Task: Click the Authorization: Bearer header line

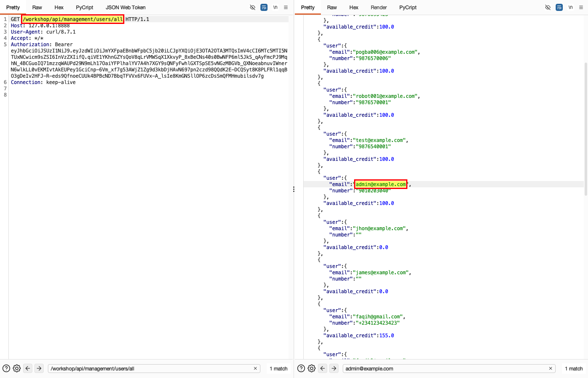Action: (42, 45)
